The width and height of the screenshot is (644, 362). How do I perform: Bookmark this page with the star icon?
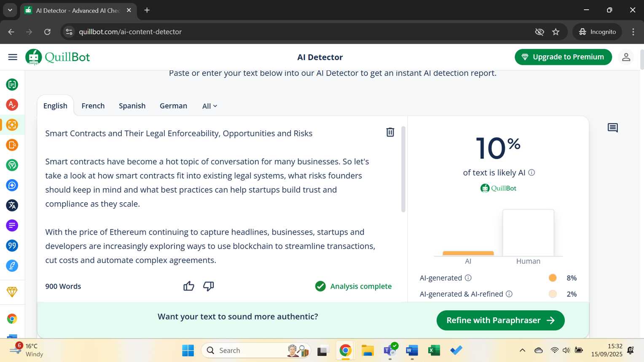556,32
